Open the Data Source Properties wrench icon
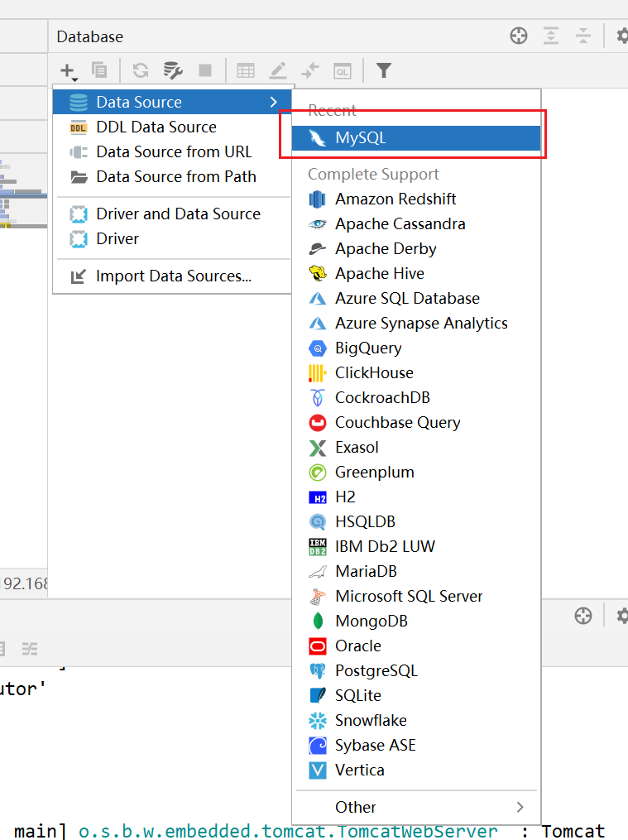This screenshot has height=840, width=628. coord(173,70)
